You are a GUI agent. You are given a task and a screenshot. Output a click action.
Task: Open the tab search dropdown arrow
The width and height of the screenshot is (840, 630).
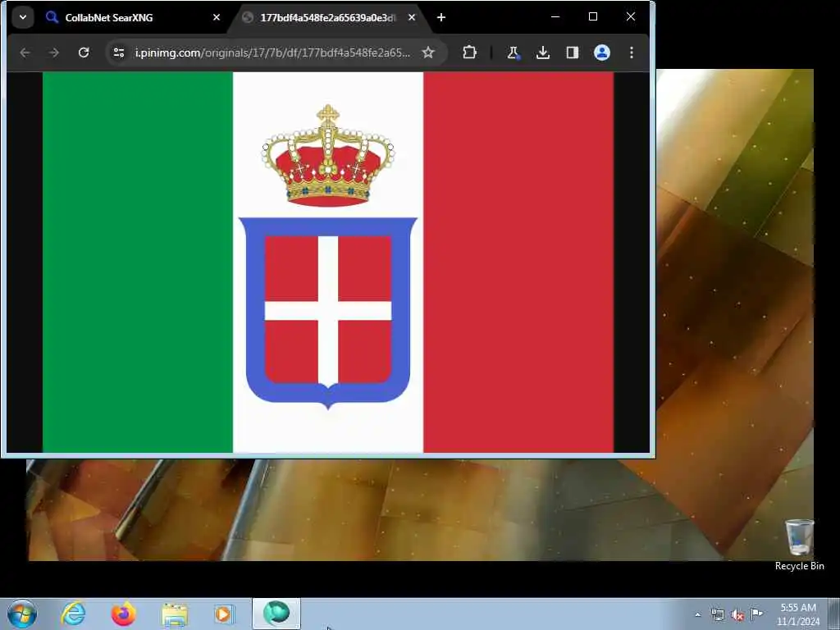click(x=23, y=17)
